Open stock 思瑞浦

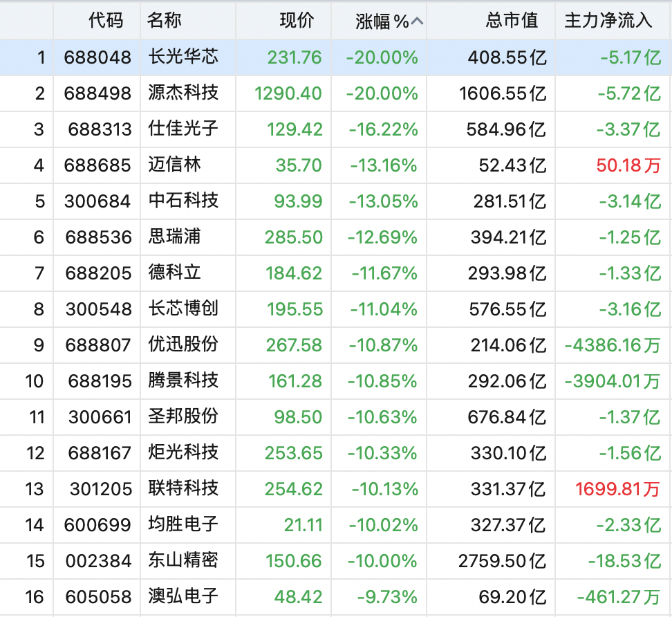[174, 237]
